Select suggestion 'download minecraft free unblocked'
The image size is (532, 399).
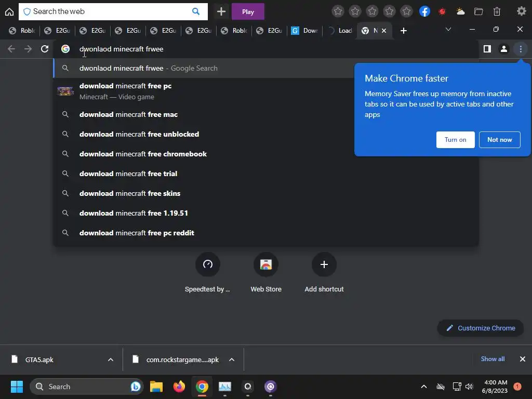coord(204,134)
